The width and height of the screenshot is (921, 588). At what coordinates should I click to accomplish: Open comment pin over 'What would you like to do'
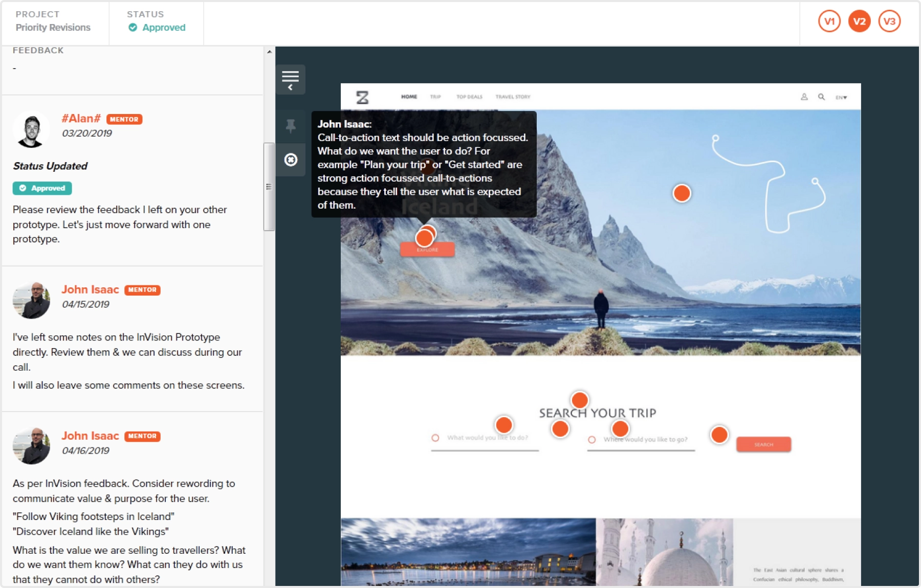coord(504,425)
